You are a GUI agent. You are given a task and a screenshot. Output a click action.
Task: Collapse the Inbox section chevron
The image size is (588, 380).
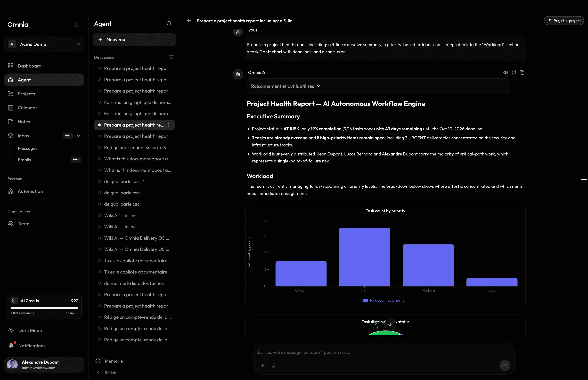(x=79, y=136)
